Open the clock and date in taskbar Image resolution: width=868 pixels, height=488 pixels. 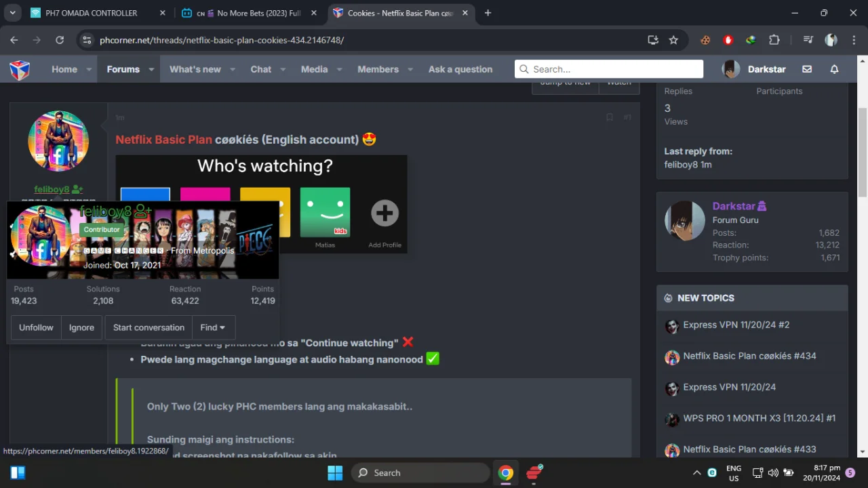(x=822, y=473)
